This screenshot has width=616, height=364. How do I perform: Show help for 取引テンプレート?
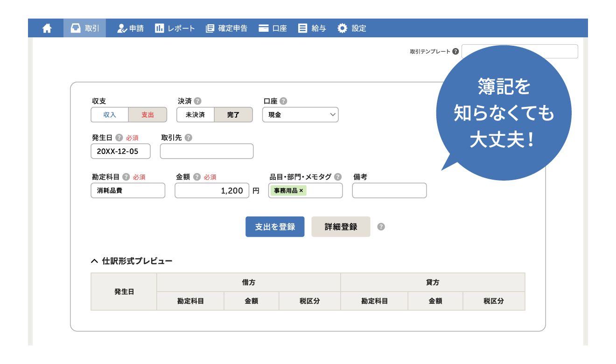pos(455,51)
